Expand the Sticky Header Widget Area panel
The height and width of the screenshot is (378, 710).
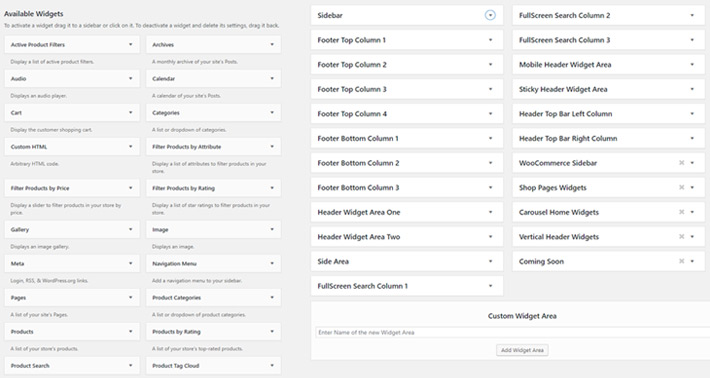[692, 89]
